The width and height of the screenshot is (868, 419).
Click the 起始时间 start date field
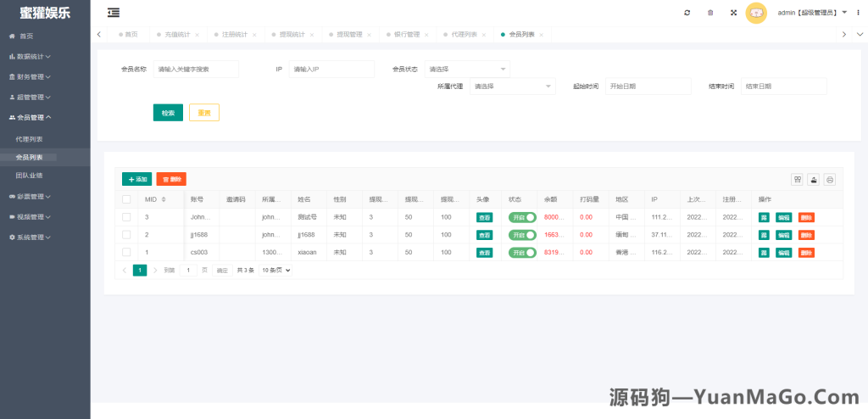[x=648, y=87]
